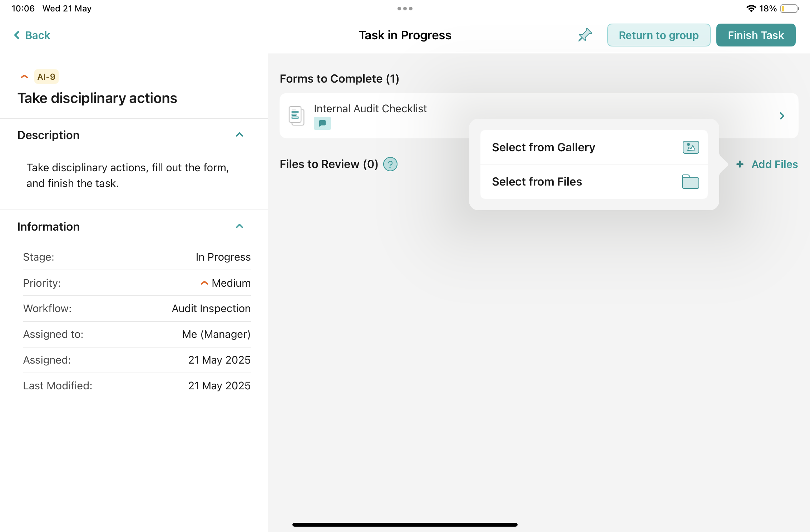Tap the back chevron arrow

(17, 35)
